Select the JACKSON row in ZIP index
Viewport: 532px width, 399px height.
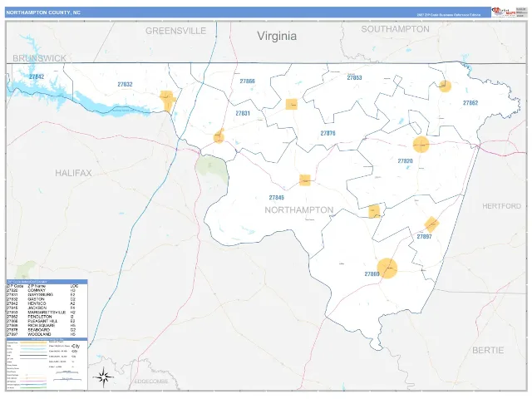(x=47, y=308)
